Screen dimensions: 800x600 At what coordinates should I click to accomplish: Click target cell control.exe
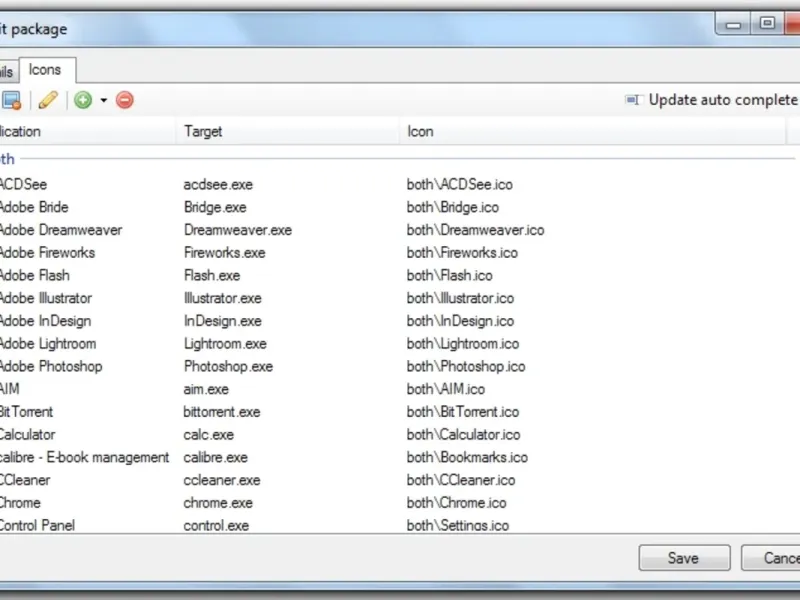(216, 525)
